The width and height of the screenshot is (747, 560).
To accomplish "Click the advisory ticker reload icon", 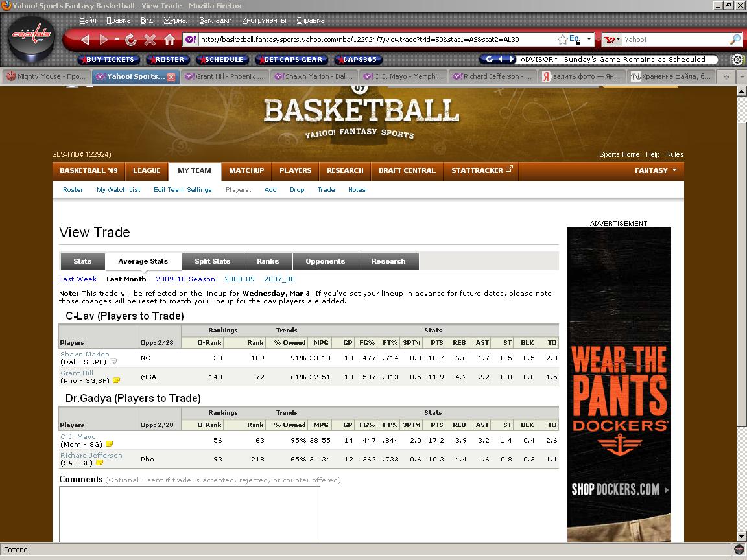I will tap(490, 60).
